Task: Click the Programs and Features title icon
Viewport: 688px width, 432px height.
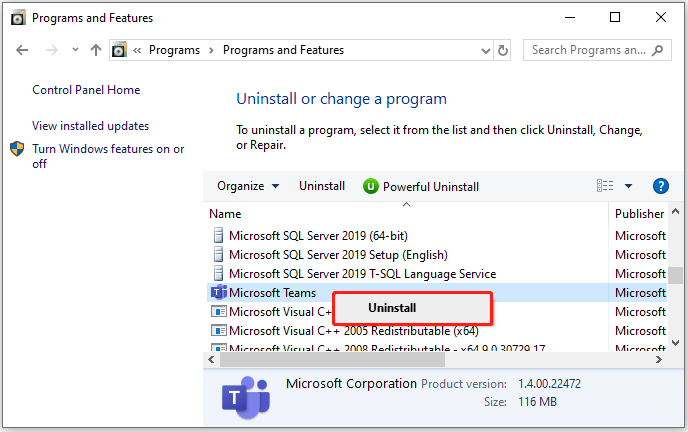Action: click(18, 18)
